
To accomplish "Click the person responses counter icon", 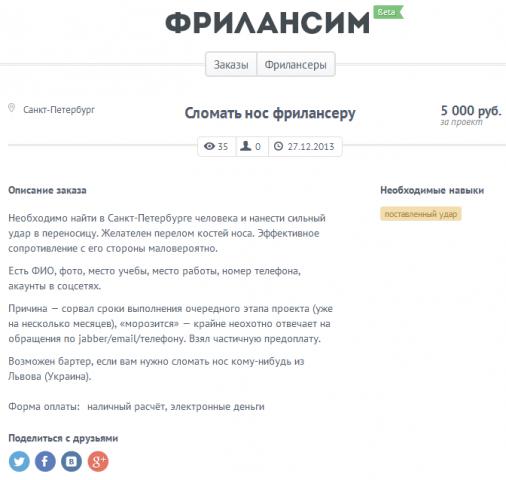I will (x=246, y=146).
